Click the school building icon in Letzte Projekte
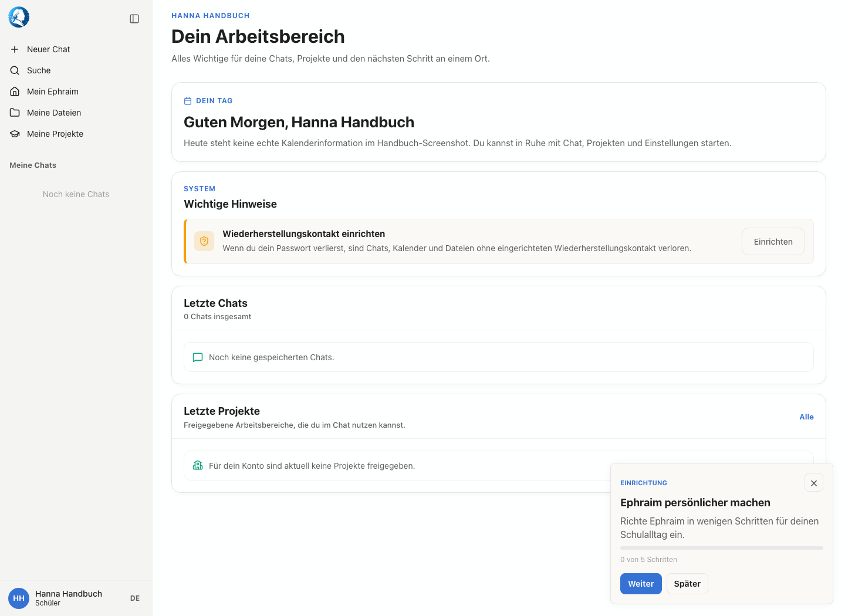 pos(198,466)
